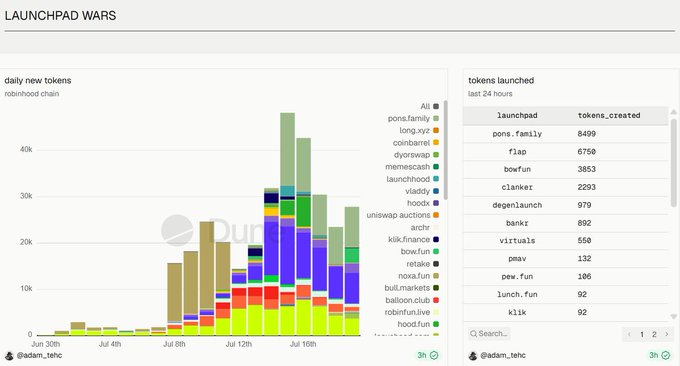Select the klik table row
Image resolution: width=680 pixels, height=366 pixels.
coord(566,312)
